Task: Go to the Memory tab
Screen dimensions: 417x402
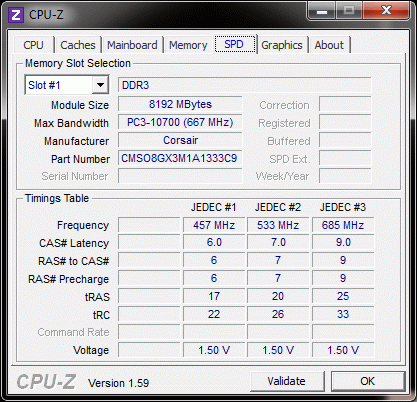Action: [x=188, y=45]
